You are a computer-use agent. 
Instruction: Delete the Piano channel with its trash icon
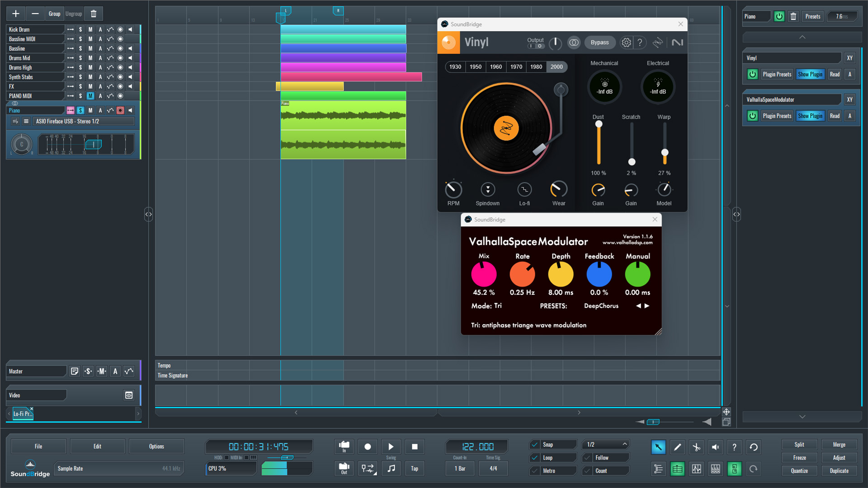793,16
